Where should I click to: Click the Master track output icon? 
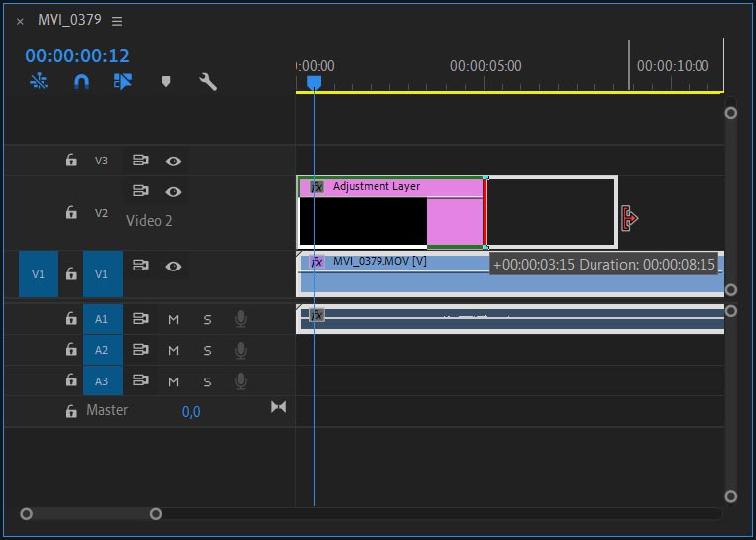point(278,407)
